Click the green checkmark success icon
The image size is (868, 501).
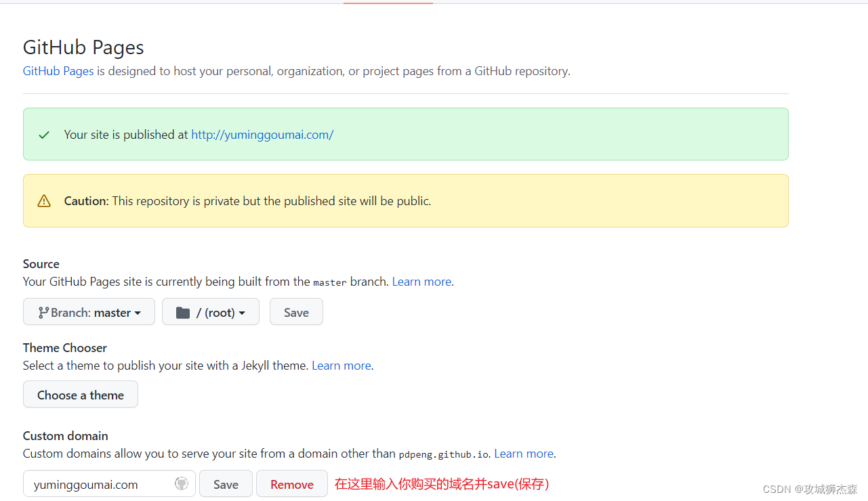[x=44, y=135]
